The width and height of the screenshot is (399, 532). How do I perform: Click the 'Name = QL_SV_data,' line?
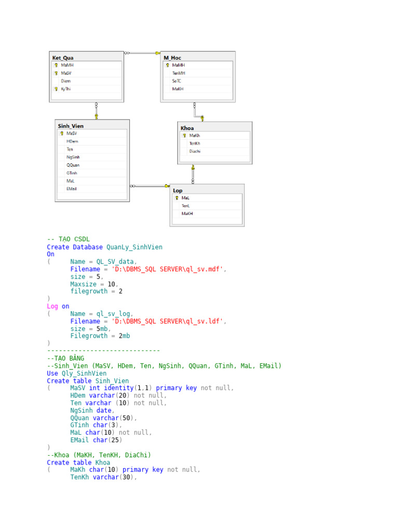click(x=103, y=262)
